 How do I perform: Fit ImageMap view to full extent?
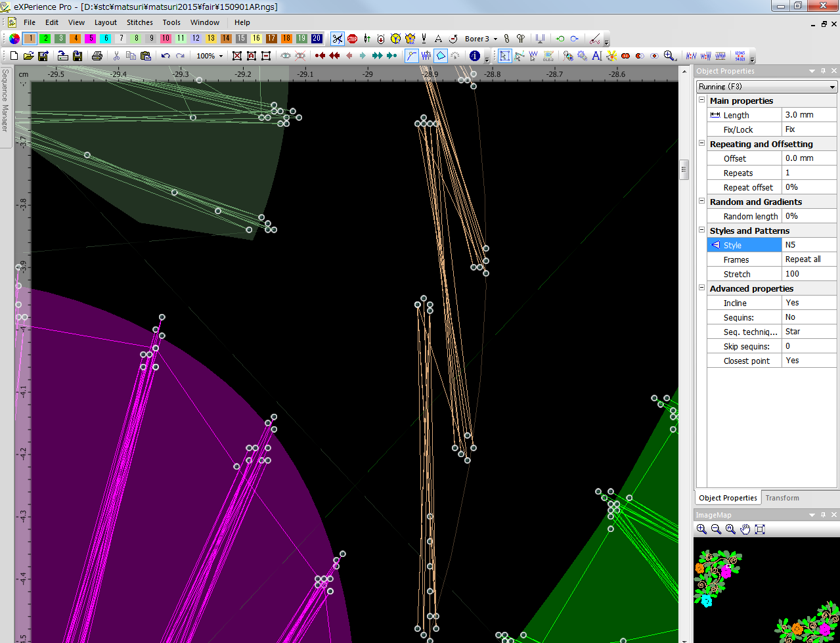pos(760,529)
